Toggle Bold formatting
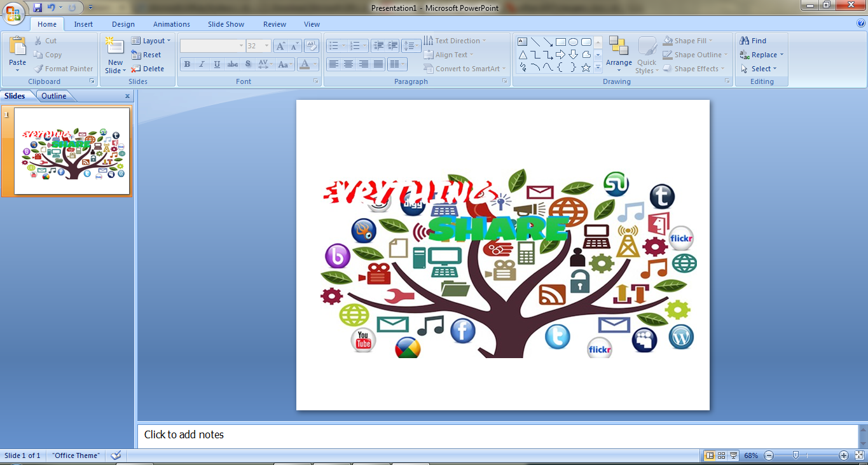868x465 pixels. [187, 64]
